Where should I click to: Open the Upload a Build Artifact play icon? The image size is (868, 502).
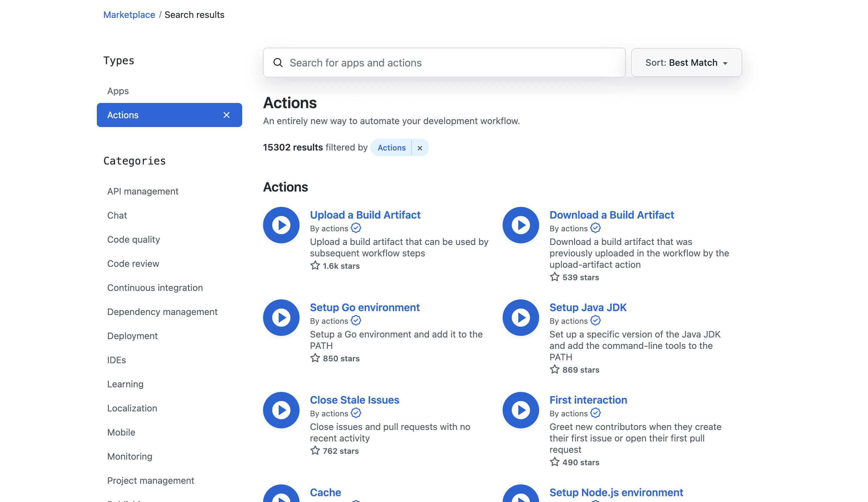281,225
